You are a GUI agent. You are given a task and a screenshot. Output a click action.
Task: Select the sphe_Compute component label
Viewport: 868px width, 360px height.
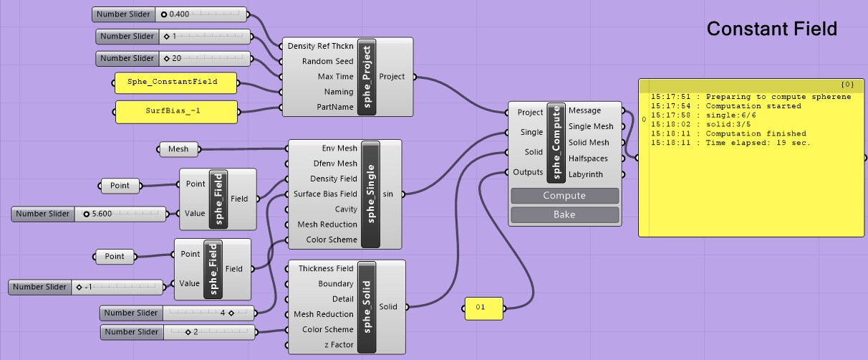click(556, 143)
